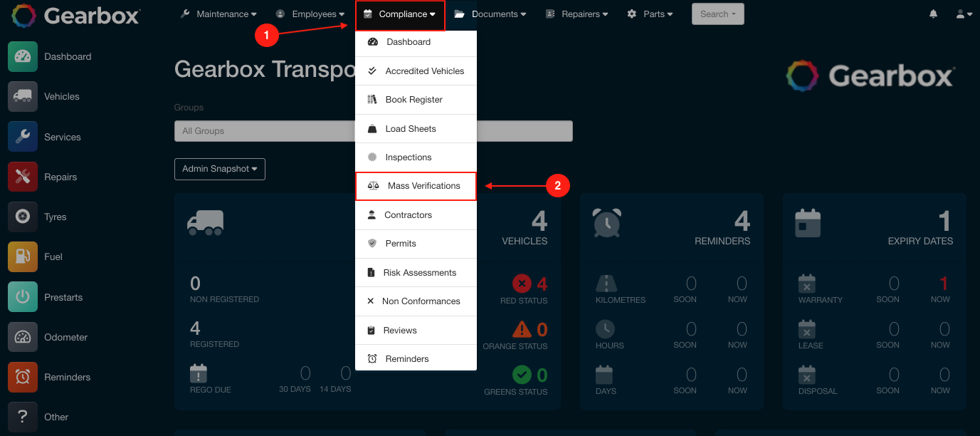Expand the Compliance navigation dropdown
Screen dimensions: 980x436
399,14
